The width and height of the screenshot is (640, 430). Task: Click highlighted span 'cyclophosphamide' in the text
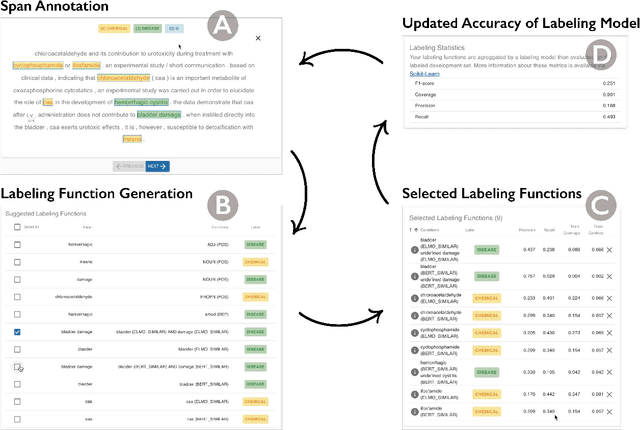[38, 65]
